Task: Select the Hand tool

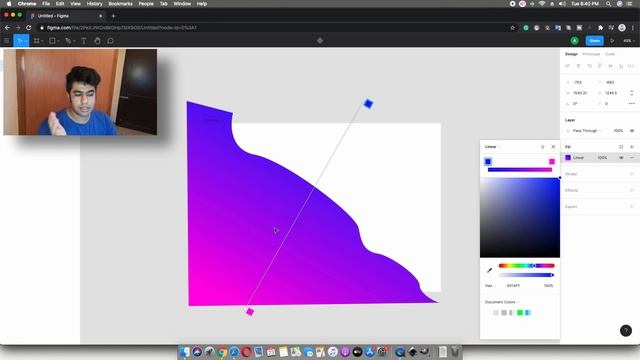Action: click(x=97, y=41)
